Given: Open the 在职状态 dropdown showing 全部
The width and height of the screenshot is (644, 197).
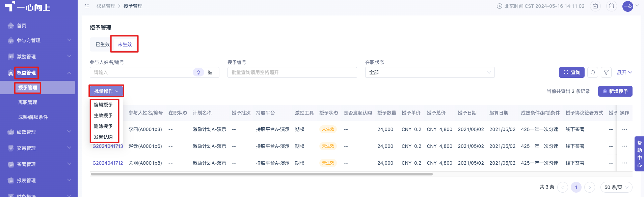Looking at the screenshot, I should 430,72.
